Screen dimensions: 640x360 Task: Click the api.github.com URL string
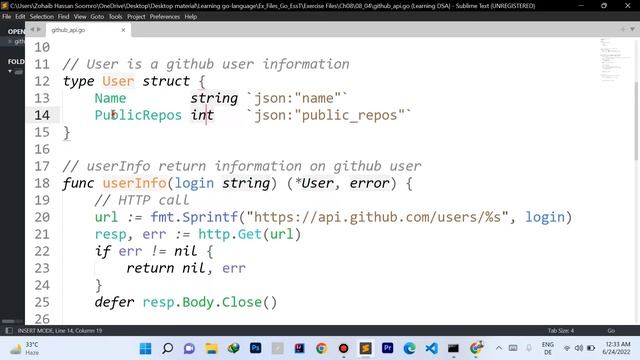(378, 217)
